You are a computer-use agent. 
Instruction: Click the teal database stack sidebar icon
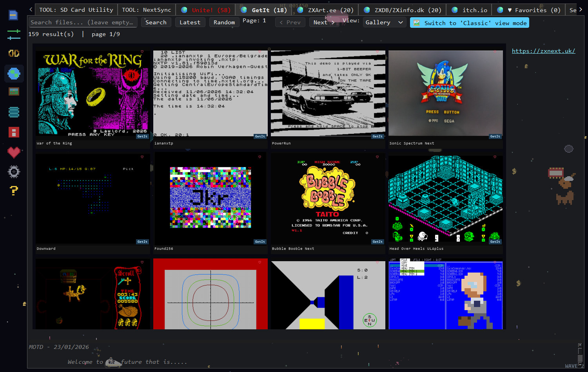(14, 112)
